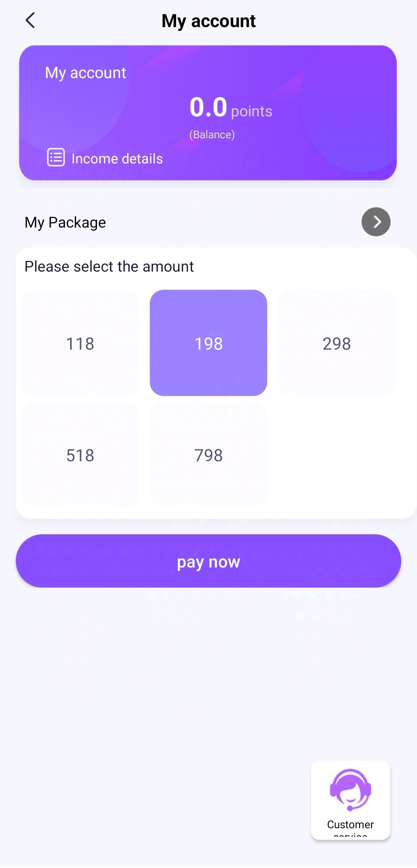Pick the 518 amount tile
The image size is (417, 868).
80,455
